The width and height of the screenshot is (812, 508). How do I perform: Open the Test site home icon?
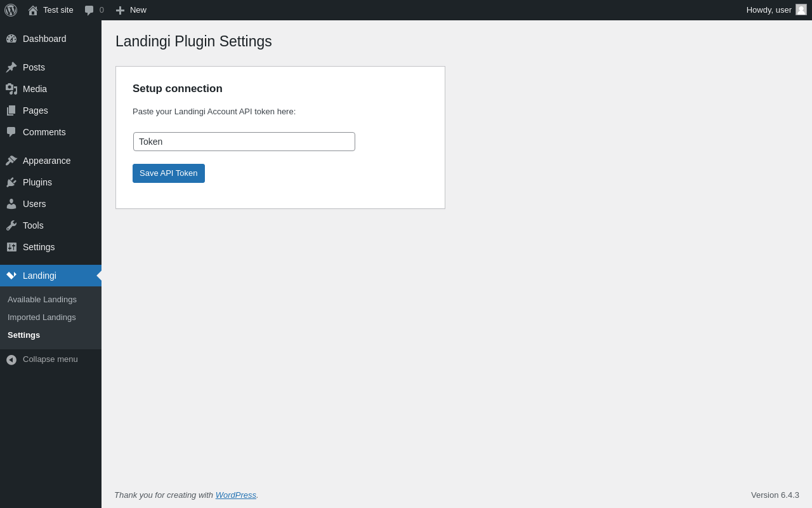(33, 10)
